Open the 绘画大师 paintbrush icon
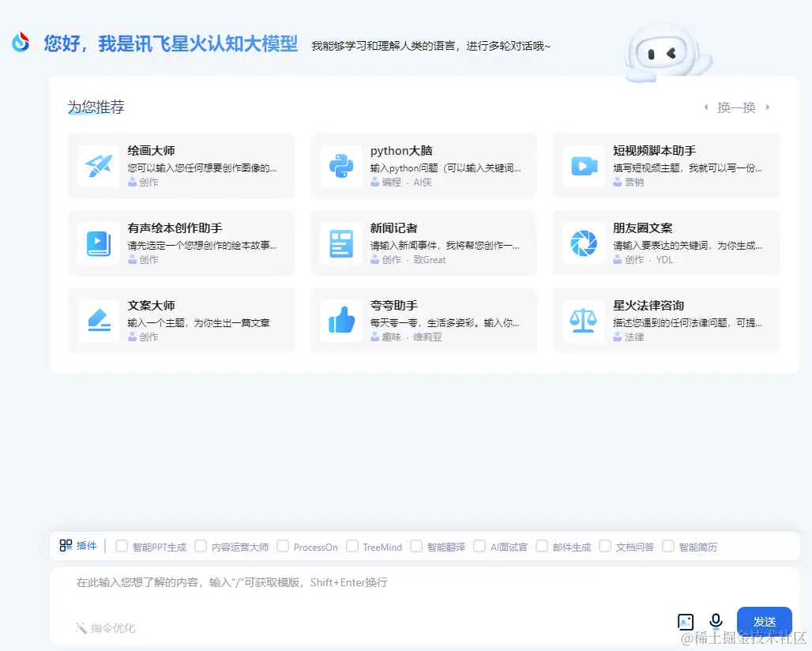812x651 pixels. click(99, 166)
